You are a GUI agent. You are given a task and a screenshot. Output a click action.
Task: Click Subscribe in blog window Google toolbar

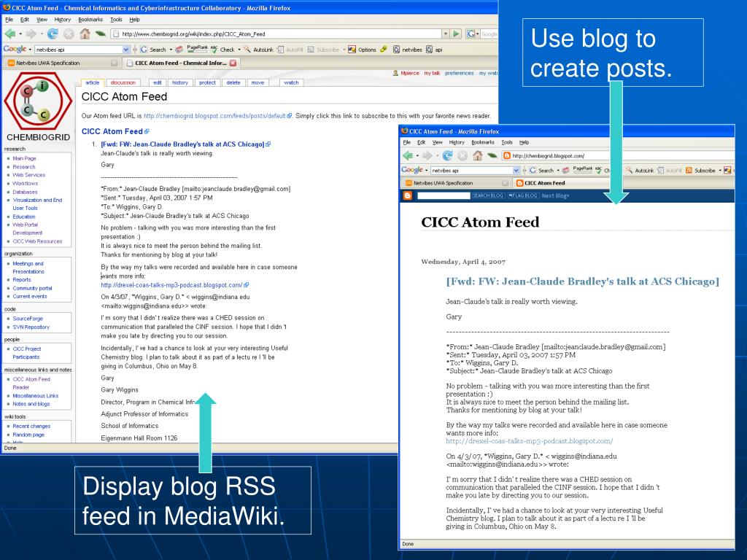(701, 171)
